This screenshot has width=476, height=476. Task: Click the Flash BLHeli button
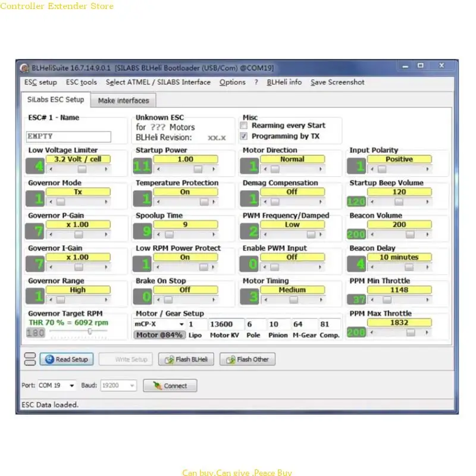pos(186,359)
